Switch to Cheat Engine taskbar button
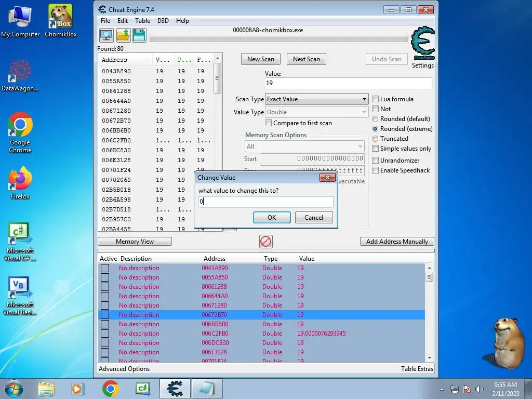Viewport: 532px width, 399px height. [x=175, y=389]
